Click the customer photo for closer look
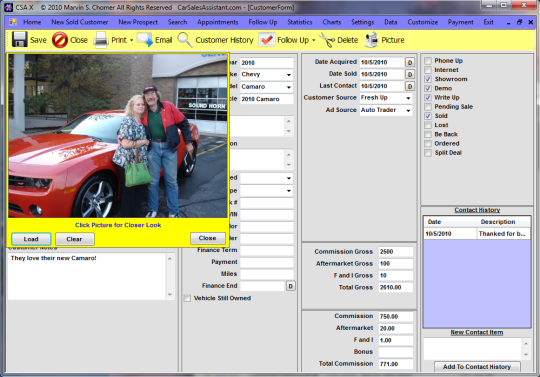 pyautogui.click(x=118, y=136)
